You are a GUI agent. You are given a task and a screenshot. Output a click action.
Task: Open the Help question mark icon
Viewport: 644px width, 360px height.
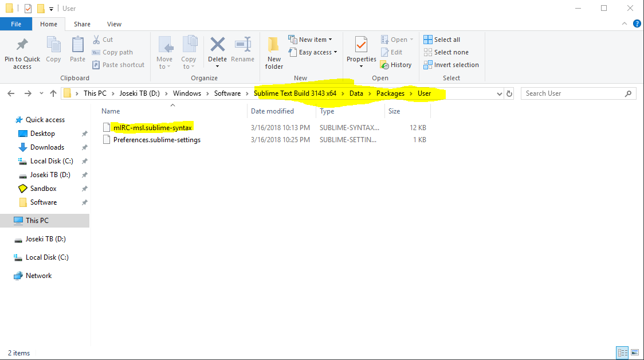[637, 24]
